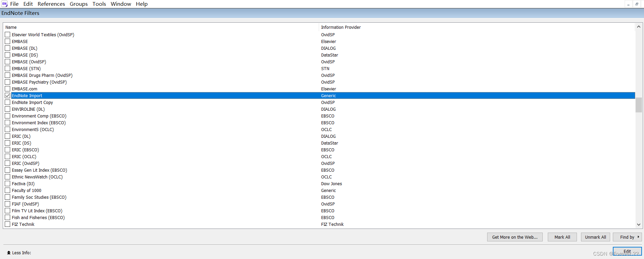Check the EndNote Import Copy checkbox
644x259 pixels.
[7, 102]
